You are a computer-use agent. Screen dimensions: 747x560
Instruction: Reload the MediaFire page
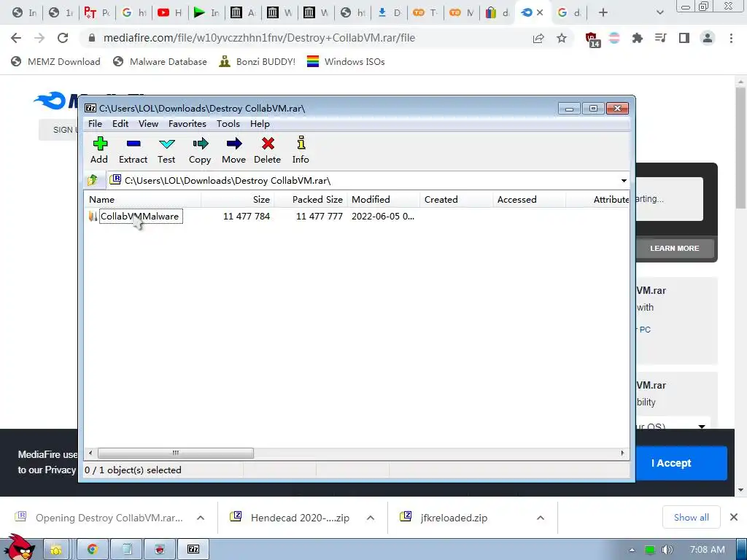tap(63, 38)
